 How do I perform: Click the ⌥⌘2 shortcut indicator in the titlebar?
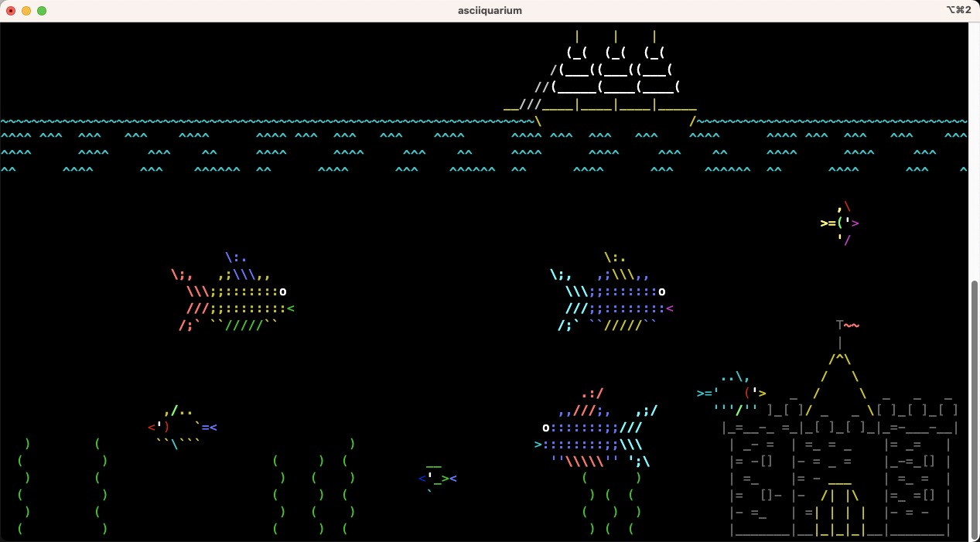click(959, 10)
